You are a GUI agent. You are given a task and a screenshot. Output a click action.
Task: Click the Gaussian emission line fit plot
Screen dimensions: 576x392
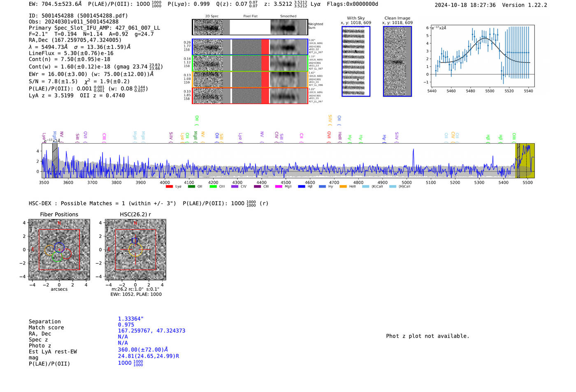click(482, 56)
